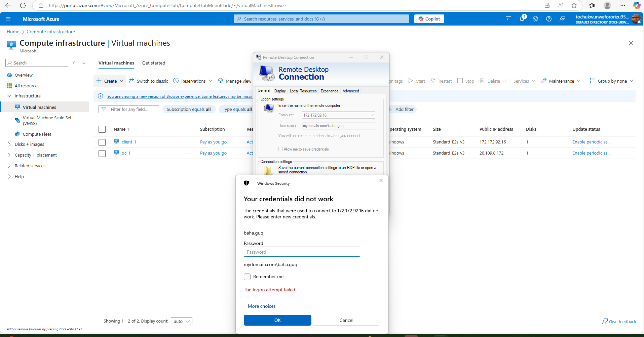Viewport: 644px width, 337px height.
Task: Open the ellipsis menu for dc-1 row
Action: (188, 153)
